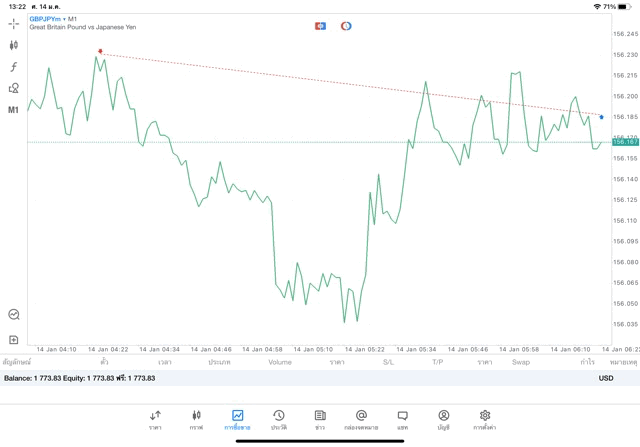This screenshot has height=447, width=640.
Task: Open the ข่าว news tab
Action: (x=320, y=419)
